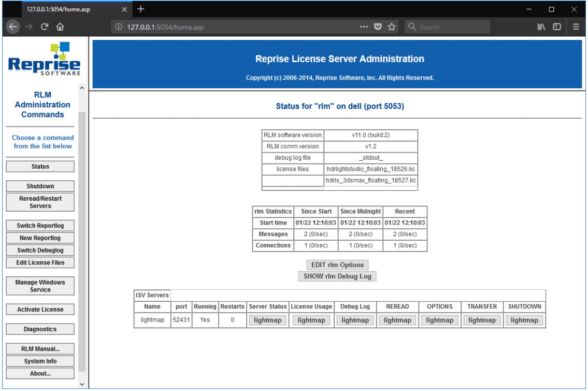Click the version value v11.0 (build:2)
This screenshot has width=588, height=391.
click(x=371, y=135)
